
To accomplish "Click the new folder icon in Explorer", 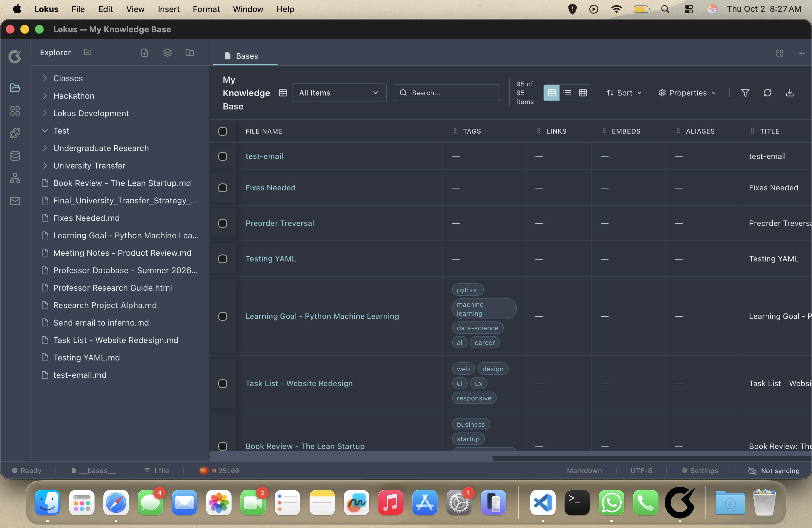I will pyautogui.click(x=190, y=53).
